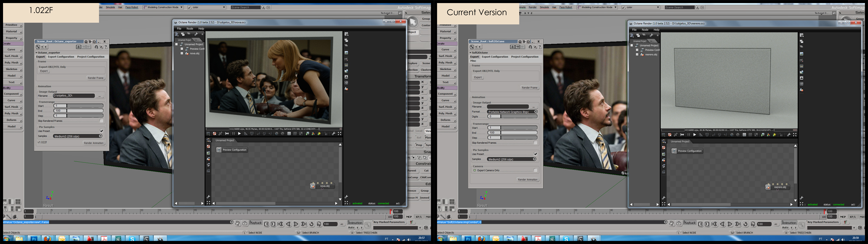The width and height of the screenshot is (868, 244).
Task: Open Skype from 1.022F screenshot taskbar
Action: point(132,239)
